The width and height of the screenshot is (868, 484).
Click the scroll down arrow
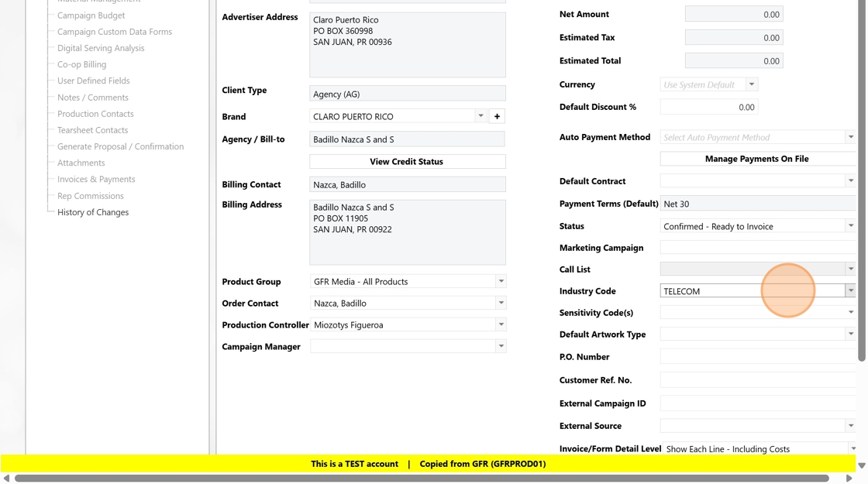point(861,465)
